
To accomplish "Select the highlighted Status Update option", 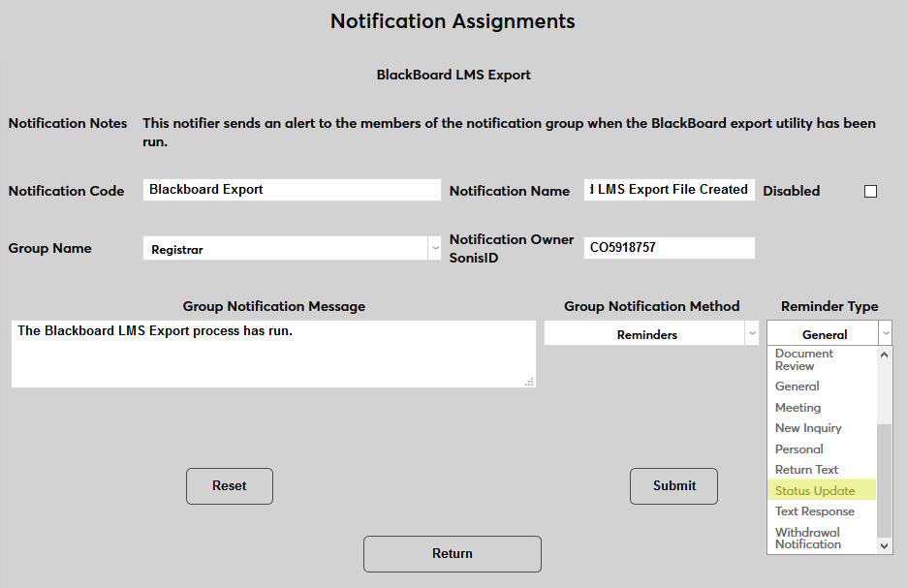I will point(817,490).
